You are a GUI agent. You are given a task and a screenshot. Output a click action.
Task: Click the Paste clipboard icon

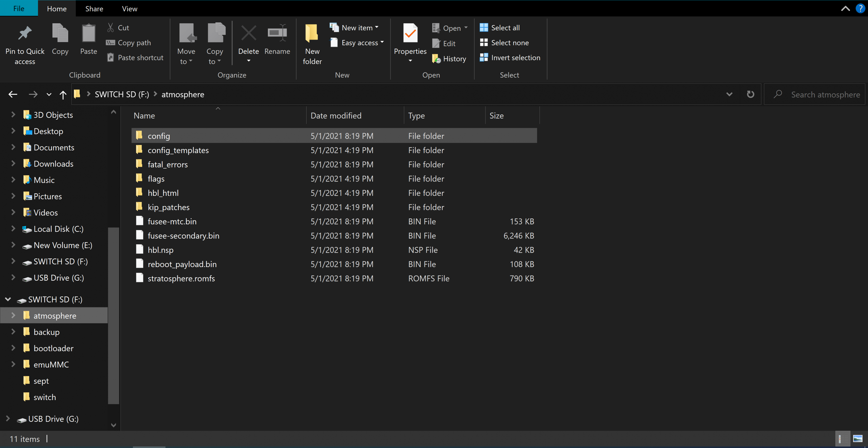pyautogui.click(x=89, y=33)
